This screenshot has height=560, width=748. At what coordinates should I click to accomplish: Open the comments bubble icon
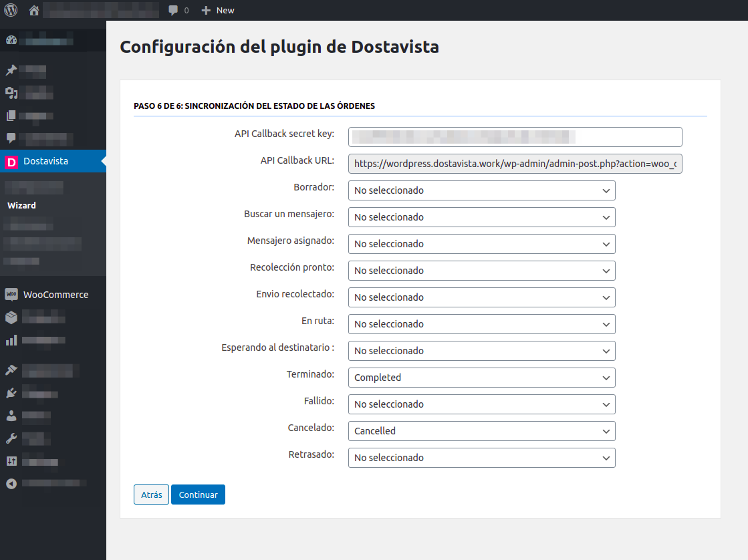(x=173, y=10)
